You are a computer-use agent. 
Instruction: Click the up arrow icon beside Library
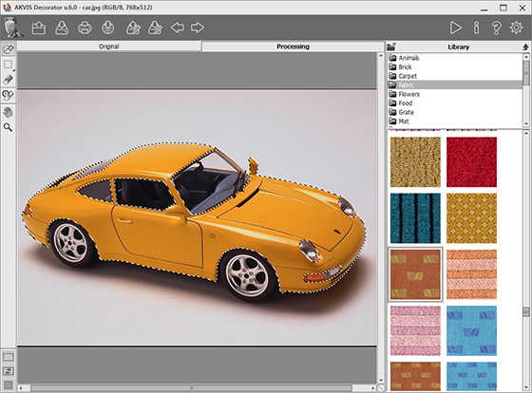tap(525, 47)
